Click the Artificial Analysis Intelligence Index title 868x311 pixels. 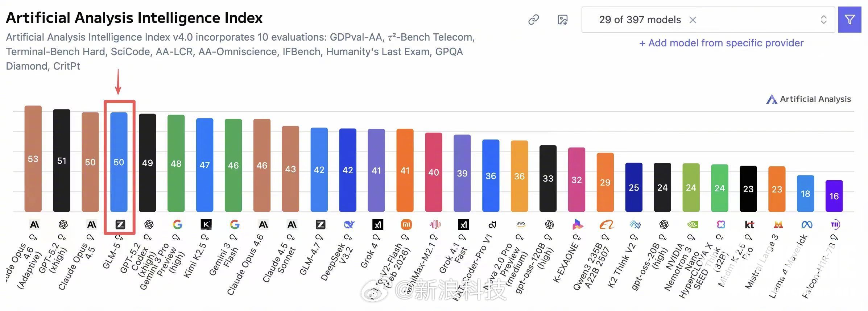click(x=134, y=18)
